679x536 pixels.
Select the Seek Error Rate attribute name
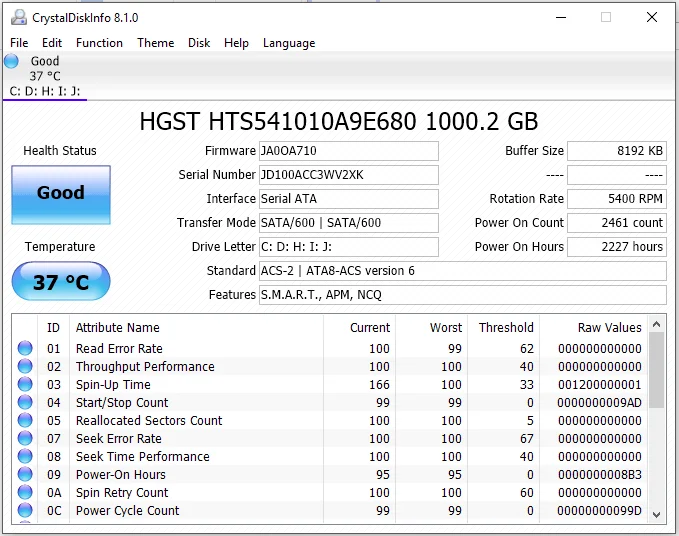(119, 439)
